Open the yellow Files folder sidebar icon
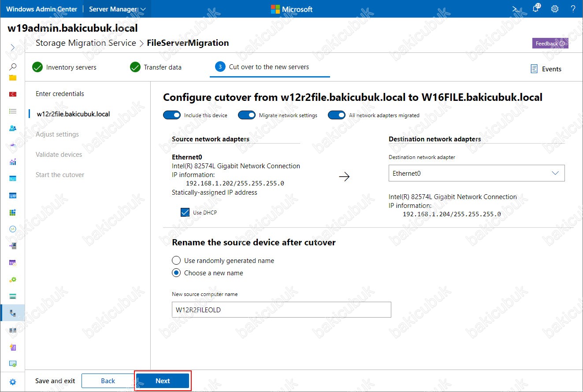The width and height of the screenshot is (583, 392). [x=13, y=78]
